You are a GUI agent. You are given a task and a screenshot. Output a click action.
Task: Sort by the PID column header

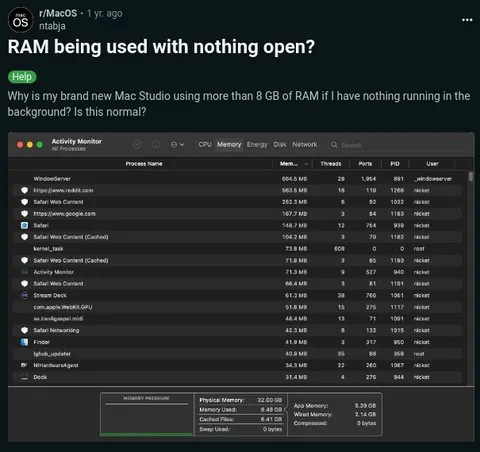point(395,164)
